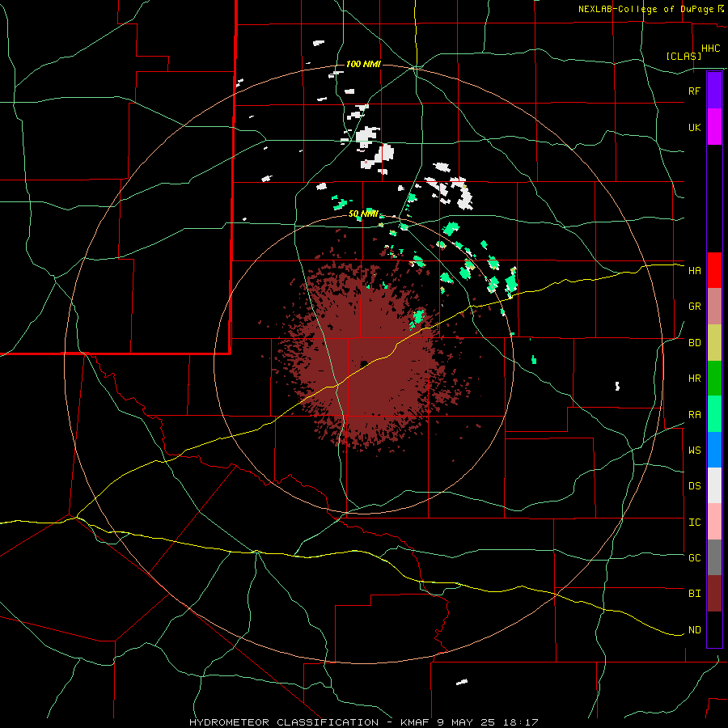Click the 50 NMI range ring label
This screenshot has height=728, width=728.
(363, 214)
